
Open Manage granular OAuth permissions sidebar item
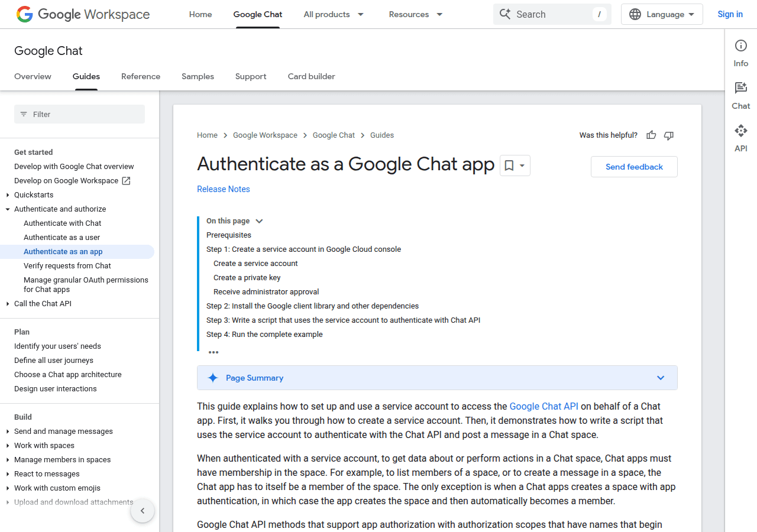pyautogui.click(x=86, y=285)
